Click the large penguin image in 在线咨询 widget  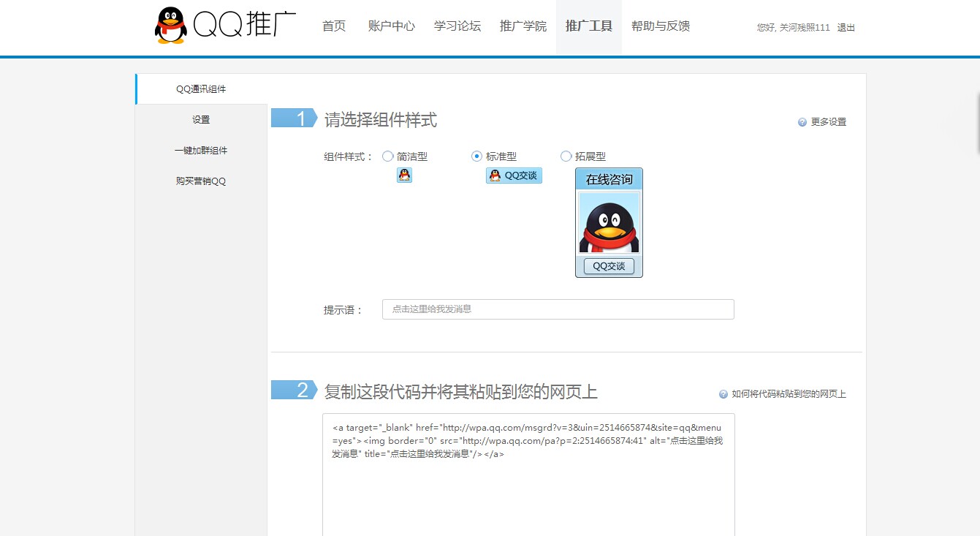[x=609, y=223]
